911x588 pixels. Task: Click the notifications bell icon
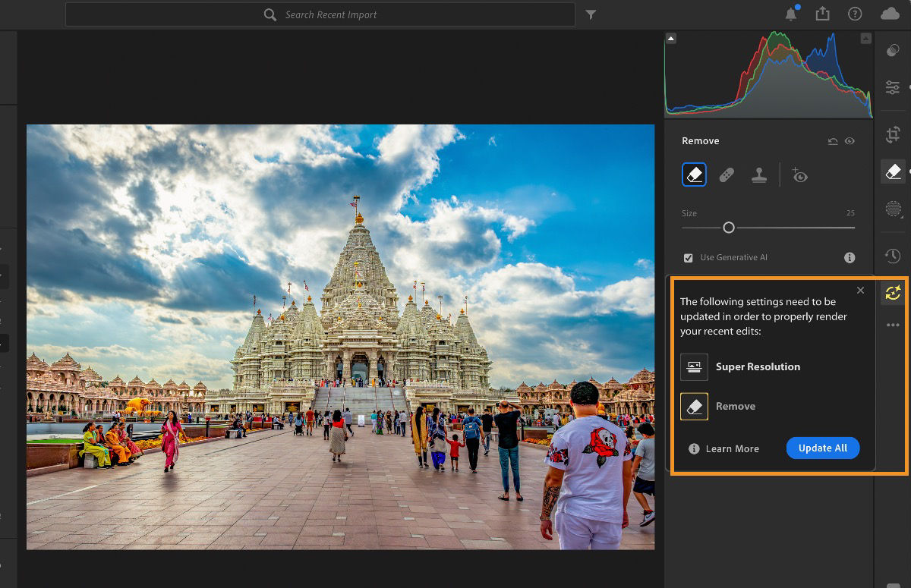click(x=791, y=14)
